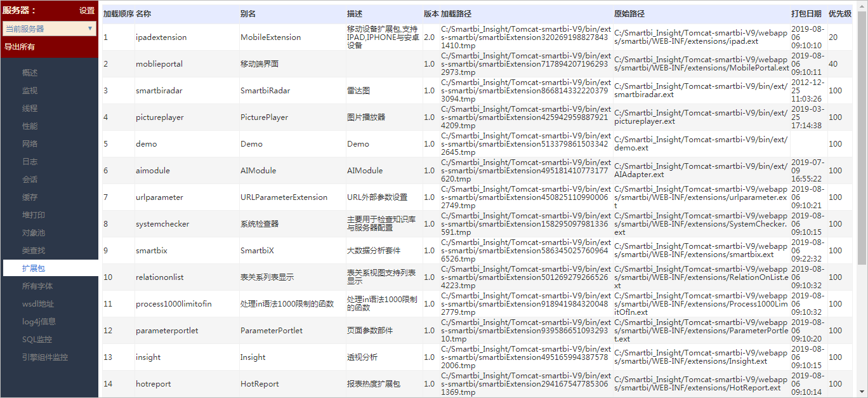868x398 pixels.
Task: Click the original path ending AIAdapter.ext
Action: [700, 171]
